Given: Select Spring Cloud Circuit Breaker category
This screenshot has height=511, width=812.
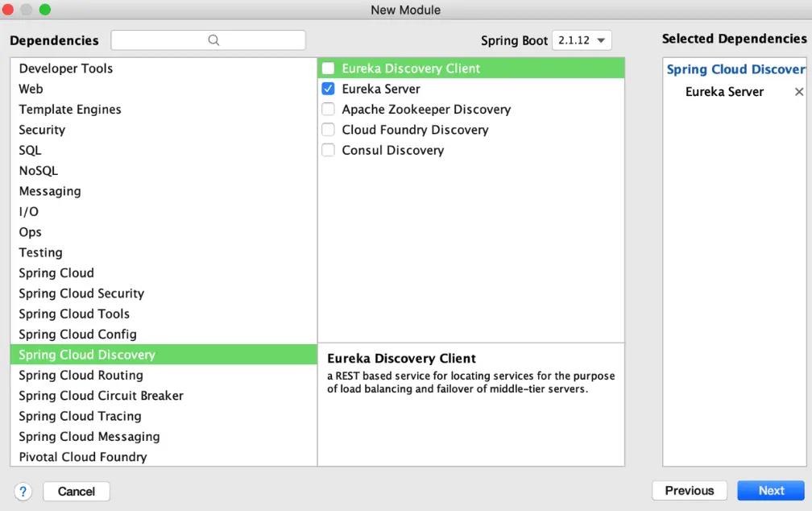Looking at the screenshot, I should 164,396.
